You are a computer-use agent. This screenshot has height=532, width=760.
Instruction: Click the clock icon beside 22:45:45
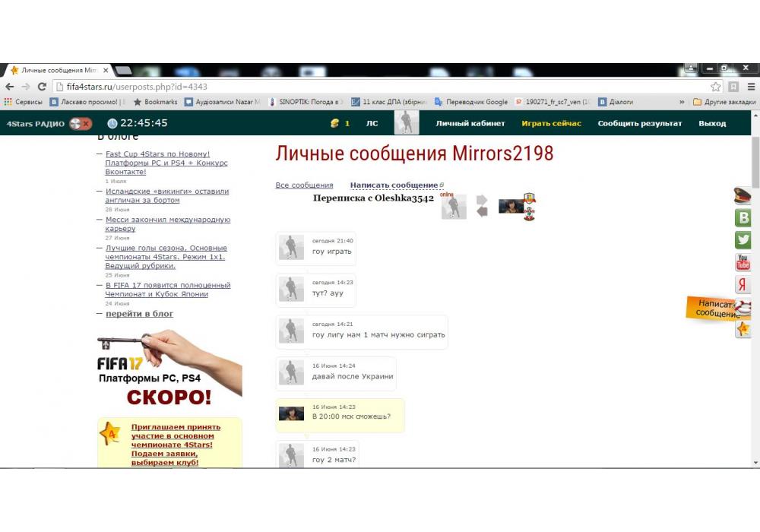[112, 124]
